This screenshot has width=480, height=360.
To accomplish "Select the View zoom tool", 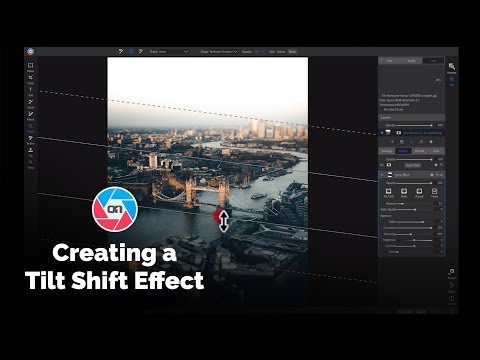I will point(30,164).
